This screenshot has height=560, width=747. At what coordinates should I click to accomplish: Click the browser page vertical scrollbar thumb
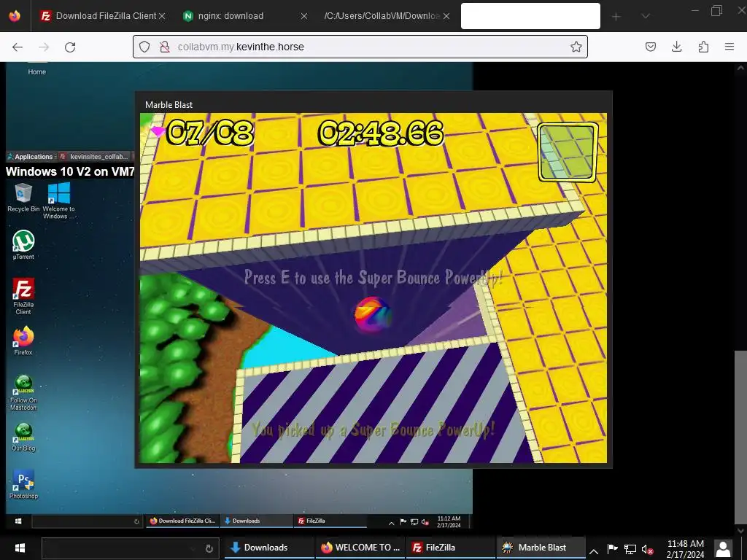pyautogui.click(x=740, y=437)
